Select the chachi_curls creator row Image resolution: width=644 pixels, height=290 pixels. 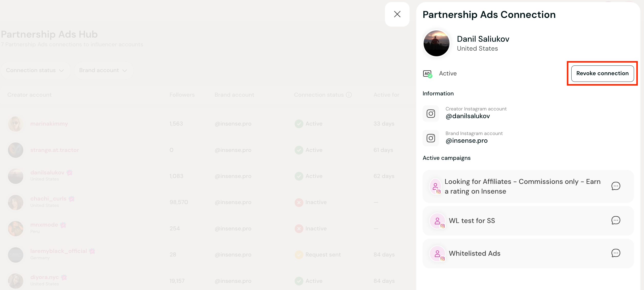48,199
